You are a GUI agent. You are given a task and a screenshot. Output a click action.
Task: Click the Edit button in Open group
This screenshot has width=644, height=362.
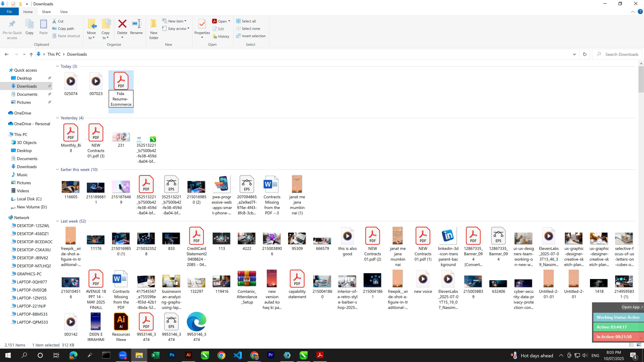[x=218, y=29]
